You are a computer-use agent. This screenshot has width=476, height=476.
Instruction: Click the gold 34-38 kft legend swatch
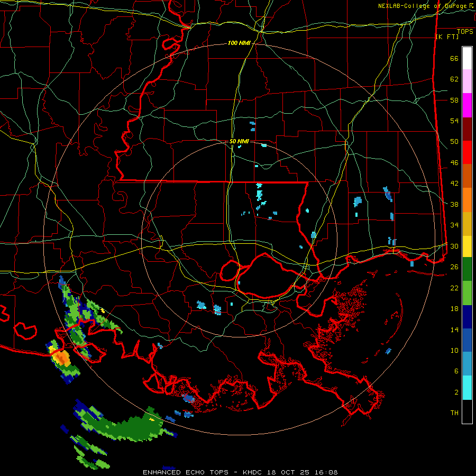coord(467,224)
